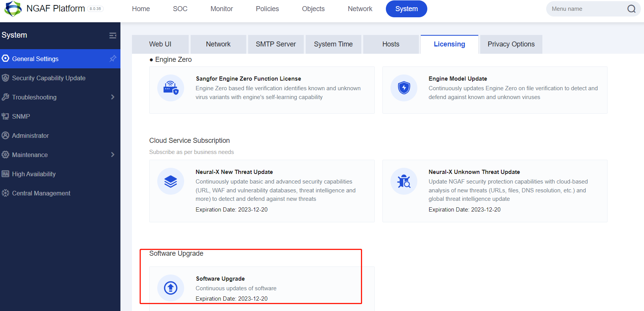This screenshot has height=311, width=644.
Task: Open Central Management page
Action: (x=41, y=193)
